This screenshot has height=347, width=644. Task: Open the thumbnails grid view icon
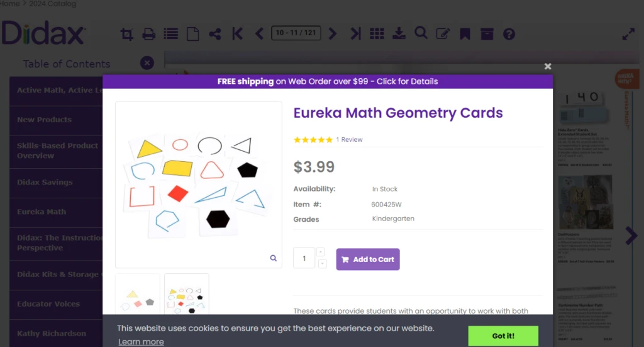pos(377,34)
